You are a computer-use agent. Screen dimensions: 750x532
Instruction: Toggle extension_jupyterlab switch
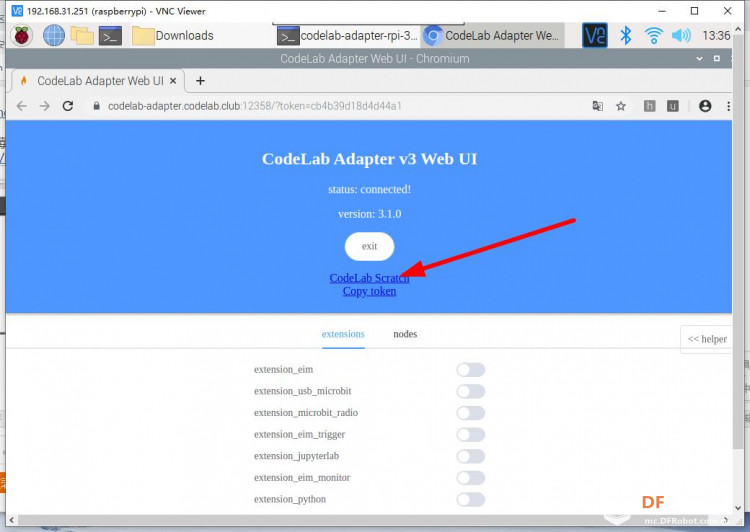click(471, 456)
